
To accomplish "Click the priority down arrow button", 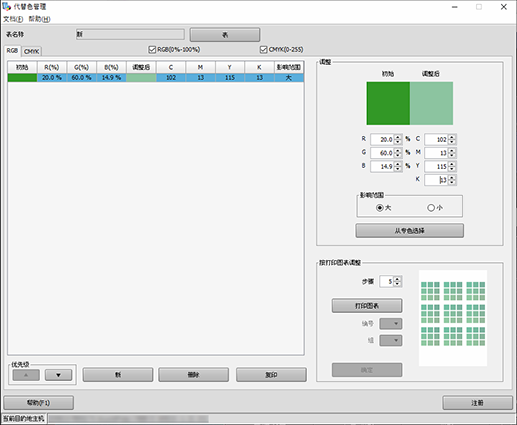I will pyautogui.click(x=58, y=375).
